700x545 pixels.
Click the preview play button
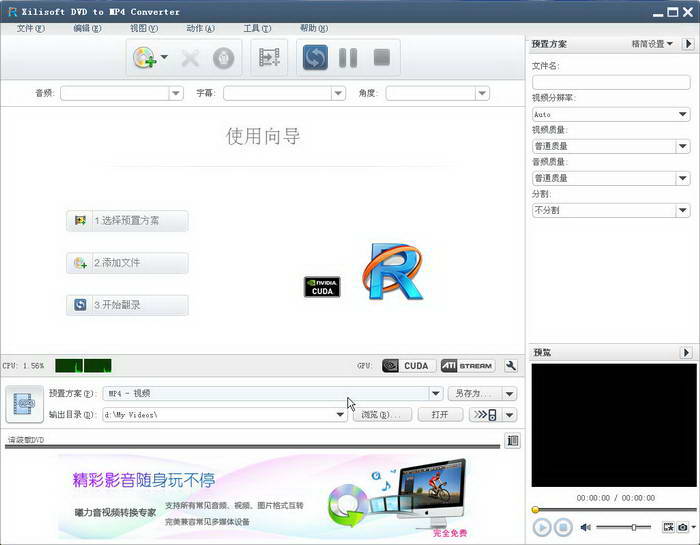[x=542, y=528]
